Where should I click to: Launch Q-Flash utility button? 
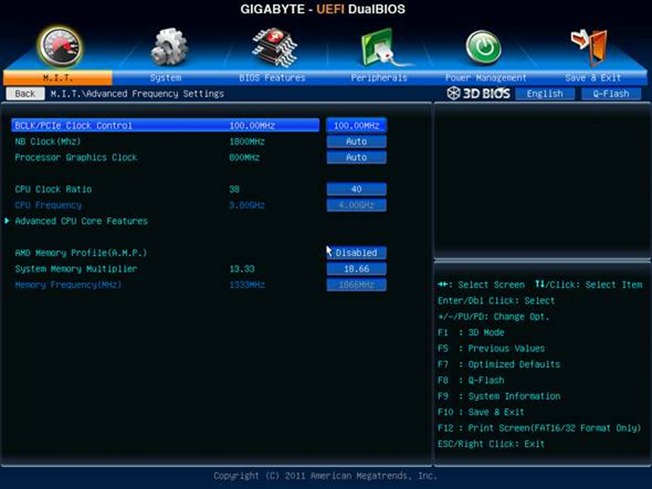pos(611,94)
